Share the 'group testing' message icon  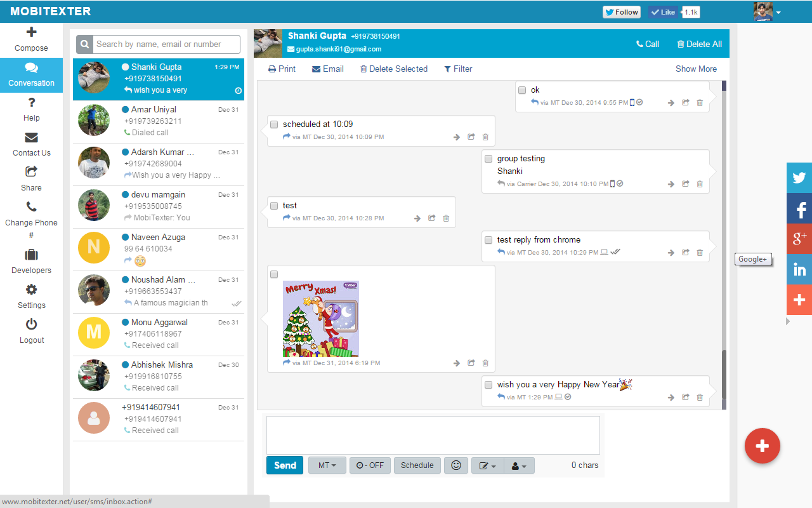(686, 184)
